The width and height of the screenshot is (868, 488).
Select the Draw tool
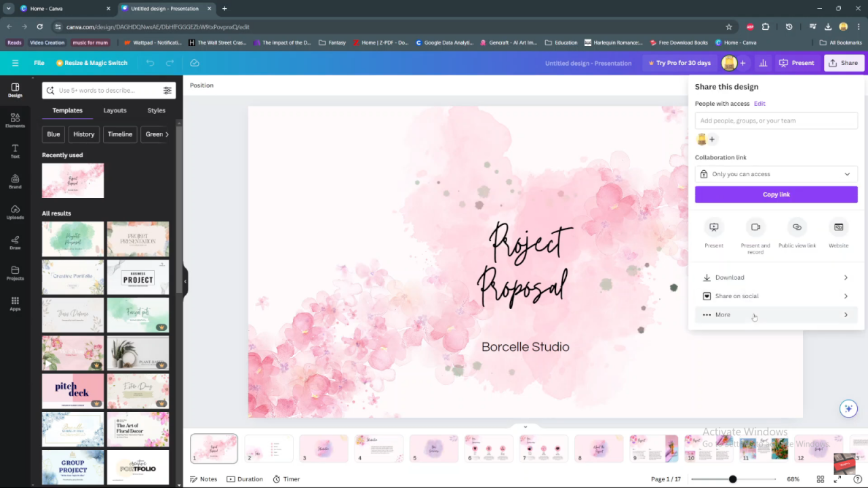(x=15, y=243)
